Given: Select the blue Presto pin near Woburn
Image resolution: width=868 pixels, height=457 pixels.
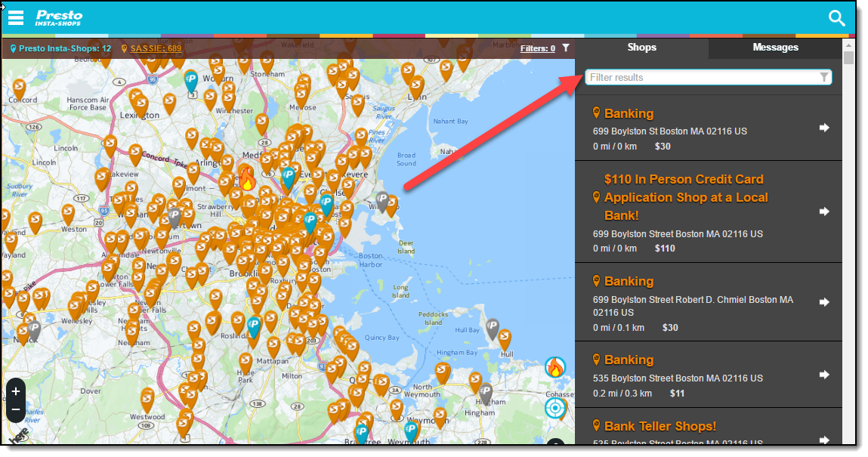Looking at the screenshot, I should tap(191, 81).
